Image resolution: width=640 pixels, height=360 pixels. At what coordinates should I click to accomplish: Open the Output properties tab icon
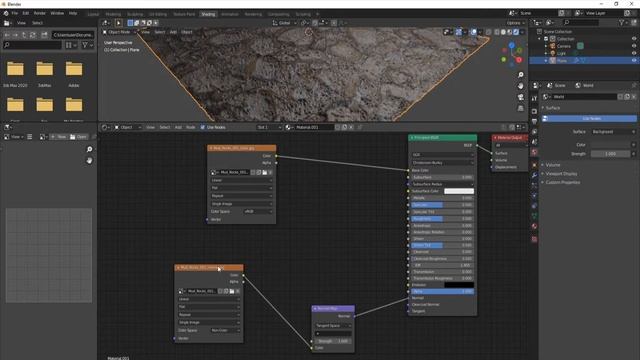[x=534, y=121]
